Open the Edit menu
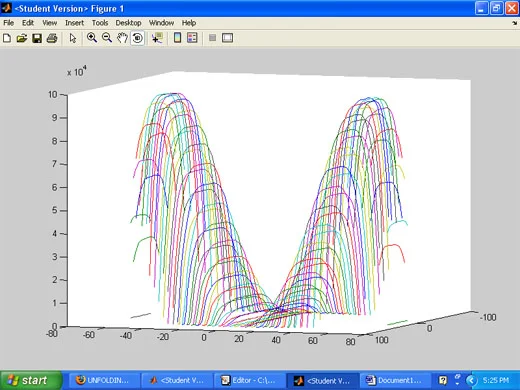 pyautogui.click(x=28, y=23)
